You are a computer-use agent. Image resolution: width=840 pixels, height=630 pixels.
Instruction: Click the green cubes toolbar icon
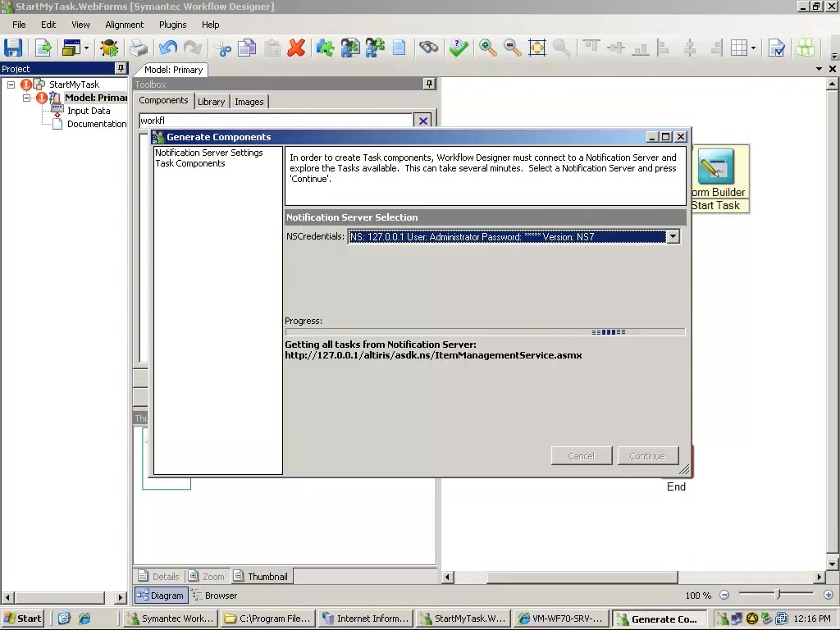coord(805,48)
